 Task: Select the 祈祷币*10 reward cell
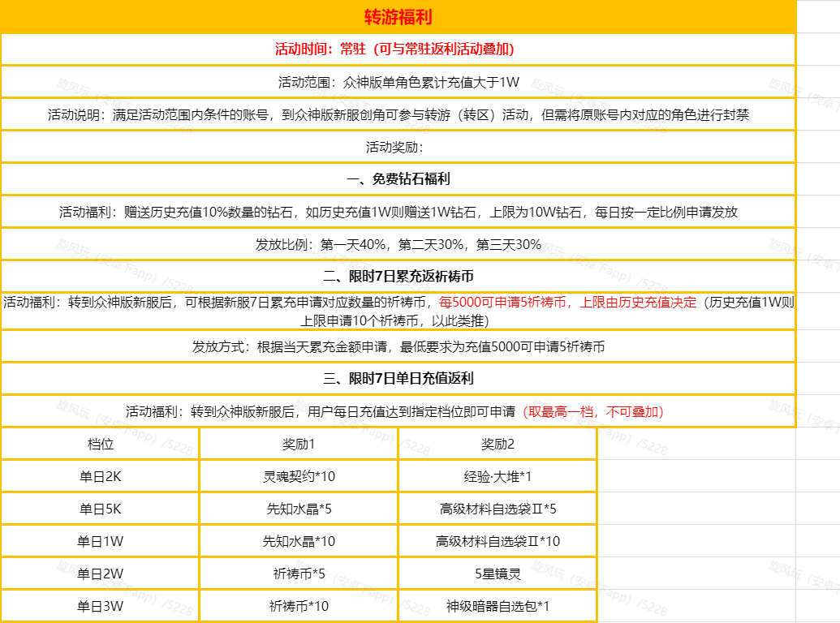point(299,607)
